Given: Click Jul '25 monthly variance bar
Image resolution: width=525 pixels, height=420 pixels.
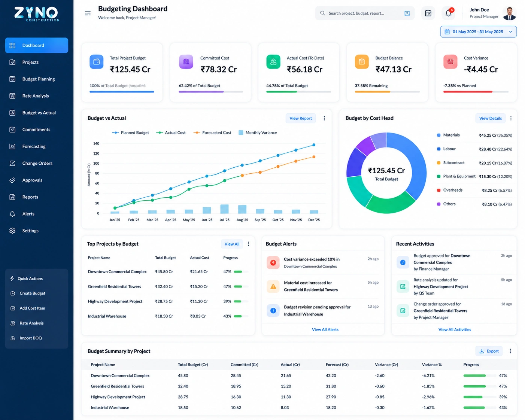Looking at the screenshot, I should (224, 209).
